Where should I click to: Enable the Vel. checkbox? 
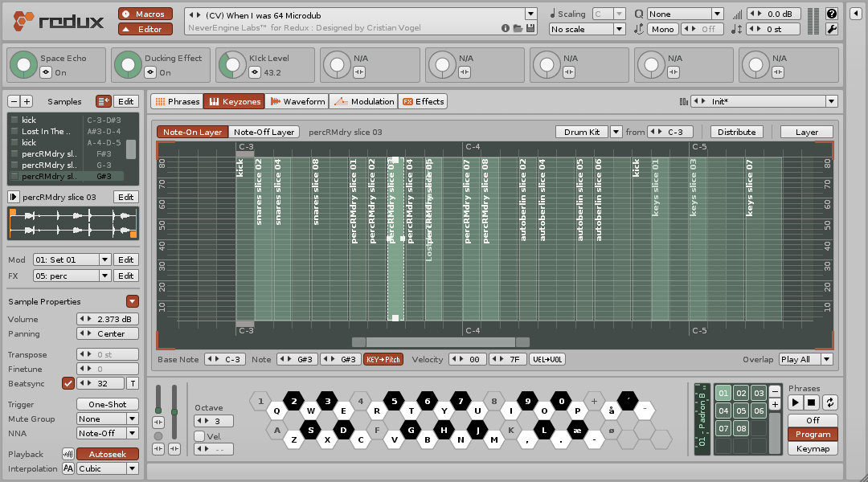[x=199, y=436]
